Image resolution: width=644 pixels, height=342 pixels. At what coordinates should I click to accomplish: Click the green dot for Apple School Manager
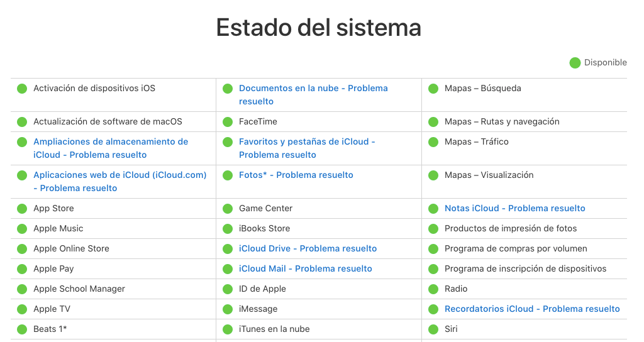click(22, 289)
